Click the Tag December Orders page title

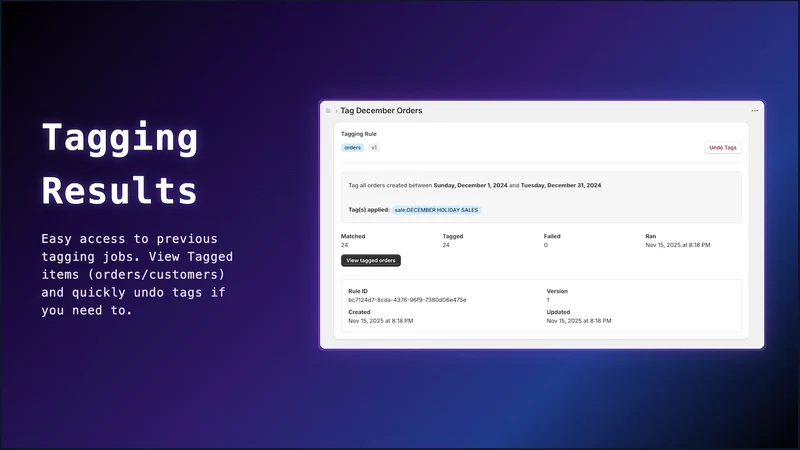(x=381, y=111)
